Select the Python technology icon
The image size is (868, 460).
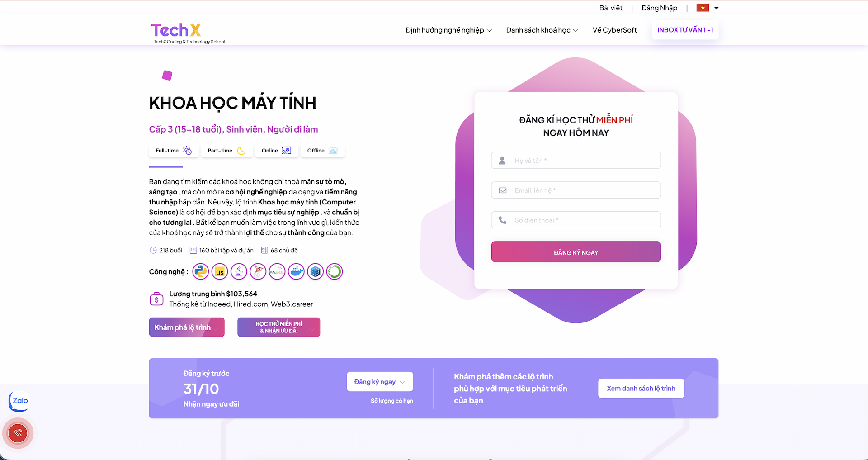200,271
